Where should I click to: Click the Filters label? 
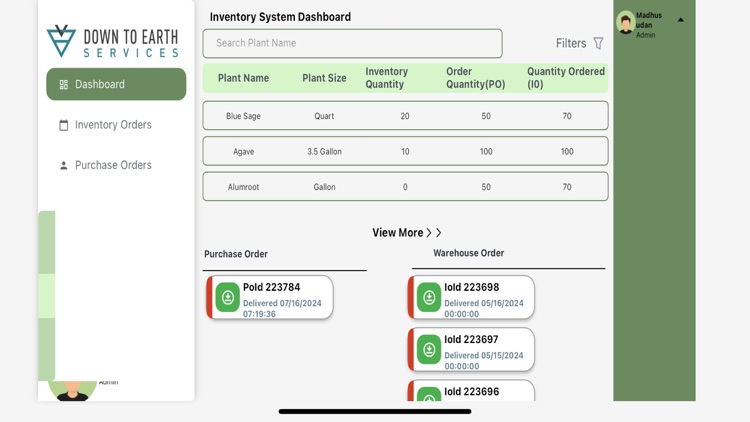click(571, 43)
